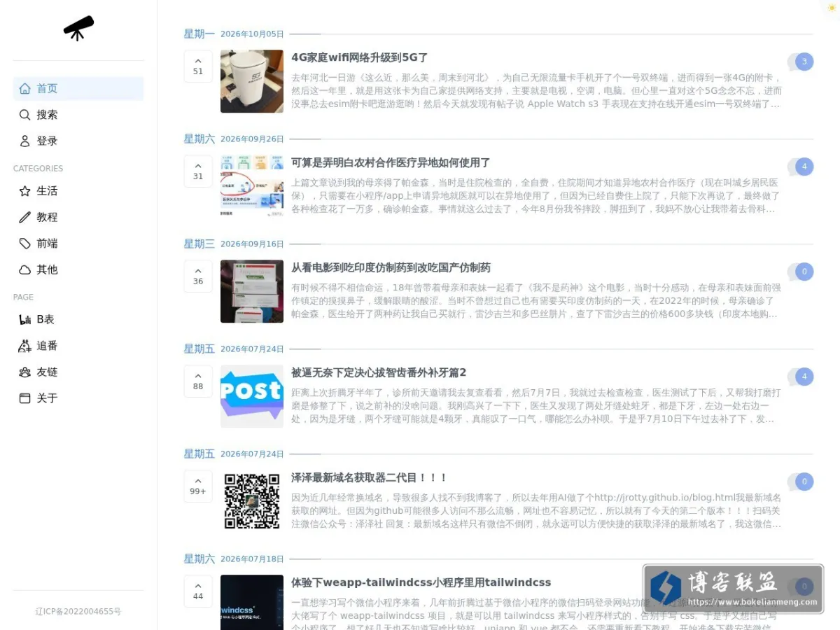Click date 2026年09月16日
Viewport: 840px width, 630px height.
(252, 244)
